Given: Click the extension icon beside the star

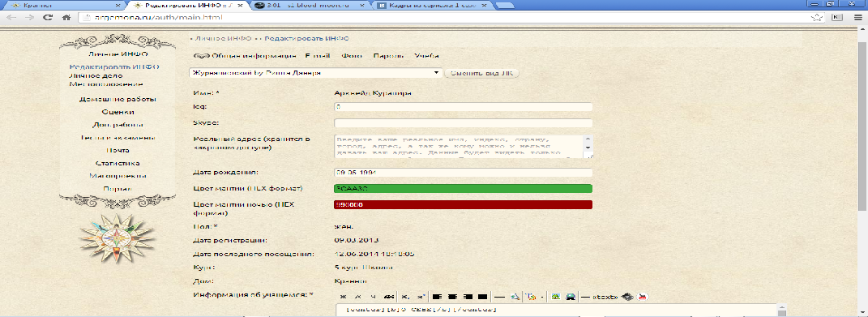Looking at the screenshot, I should (837, 17).
